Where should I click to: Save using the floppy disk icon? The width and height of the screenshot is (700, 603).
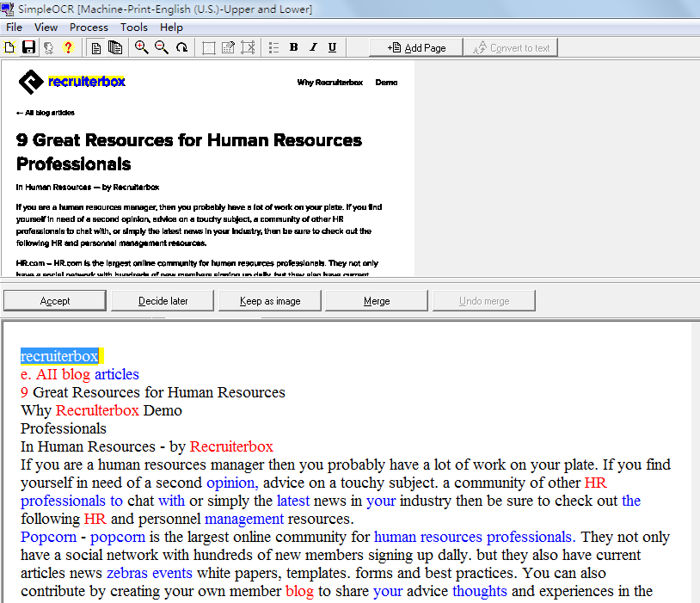coord(29,47)
